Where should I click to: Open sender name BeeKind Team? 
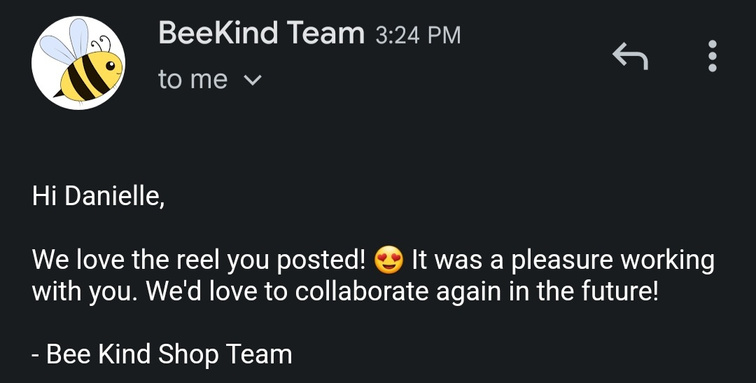tap(261, 33)
